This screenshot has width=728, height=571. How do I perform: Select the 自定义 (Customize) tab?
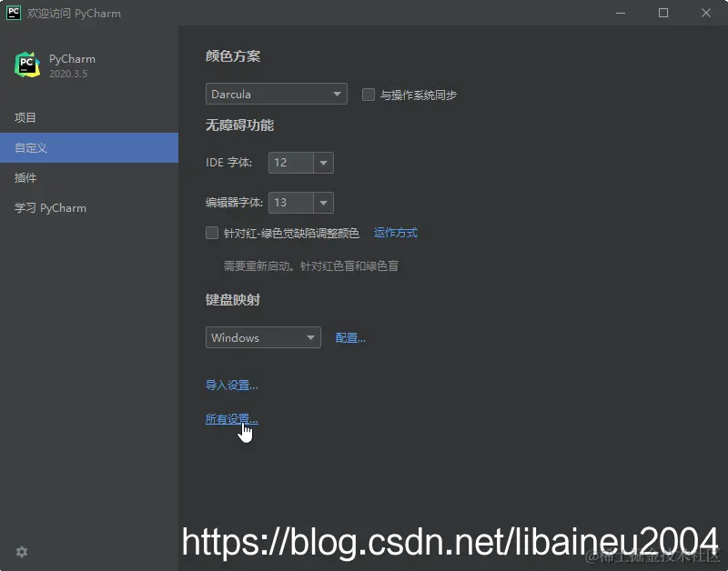[x=89, y=147]
